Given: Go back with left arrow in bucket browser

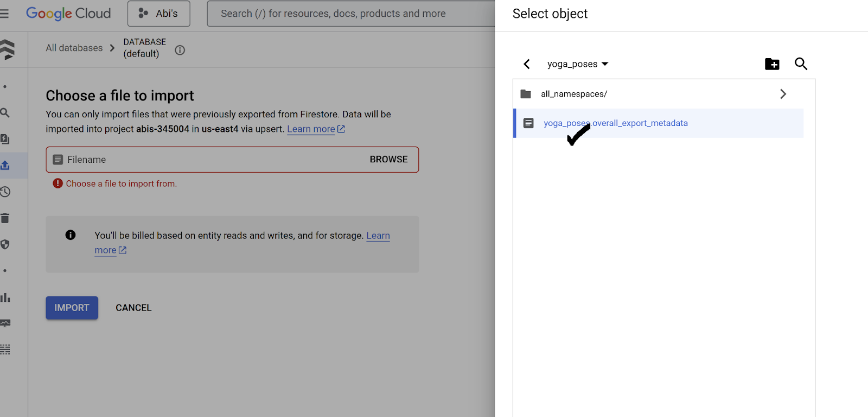Looking at the screenshot, I should tap(527, 64).
